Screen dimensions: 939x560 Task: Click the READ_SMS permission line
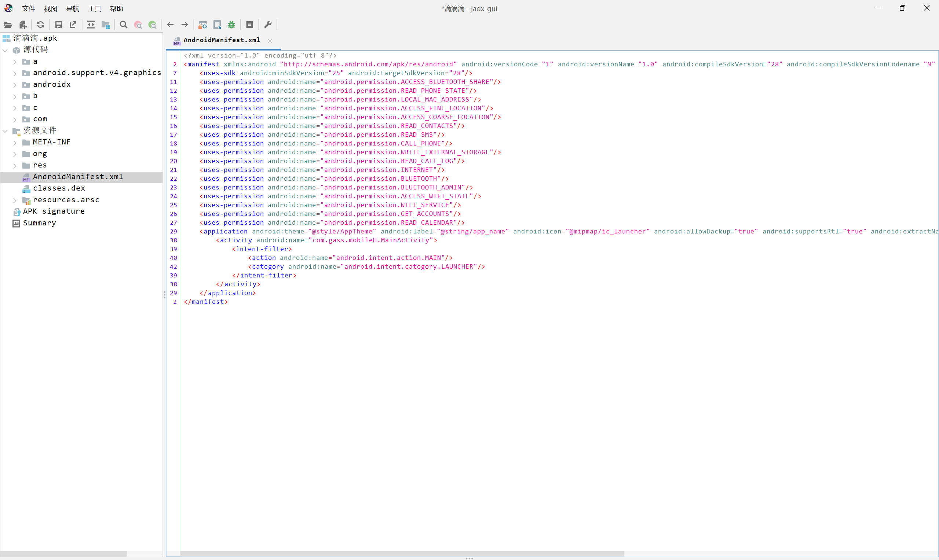(322, 135)
